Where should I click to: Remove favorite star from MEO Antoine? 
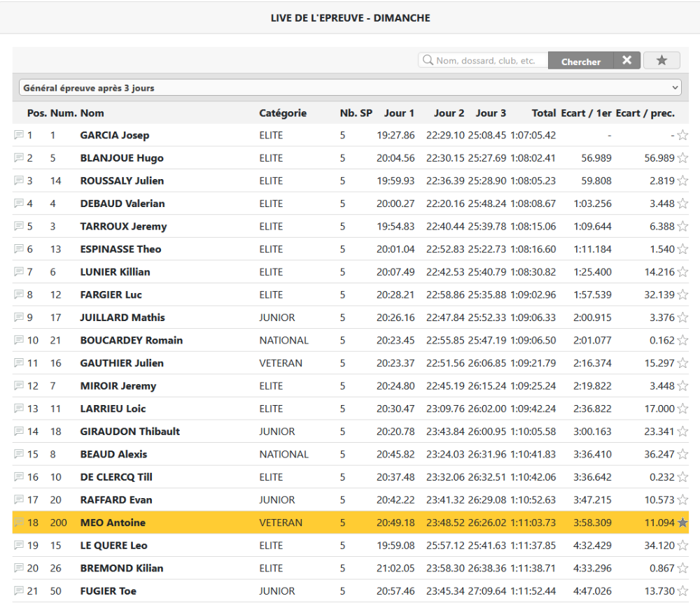[682, 522]
